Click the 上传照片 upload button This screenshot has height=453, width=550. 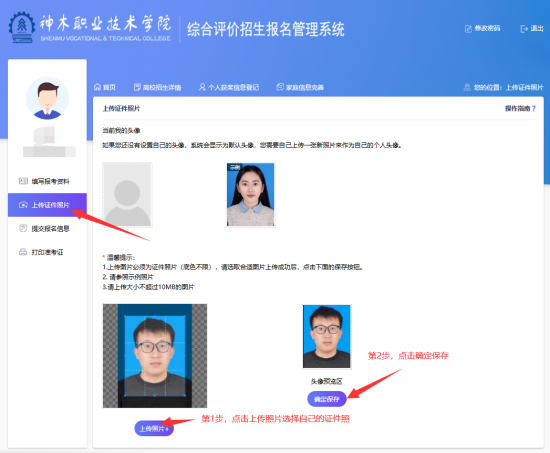(x=154, y=428)
